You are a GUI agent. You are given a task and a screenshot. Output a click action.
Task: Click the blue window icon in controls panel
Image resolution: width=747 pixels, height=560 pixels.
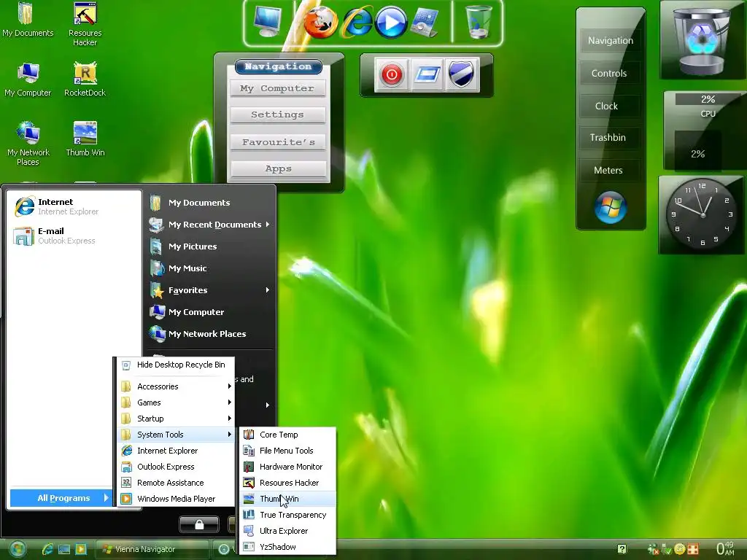427,75
